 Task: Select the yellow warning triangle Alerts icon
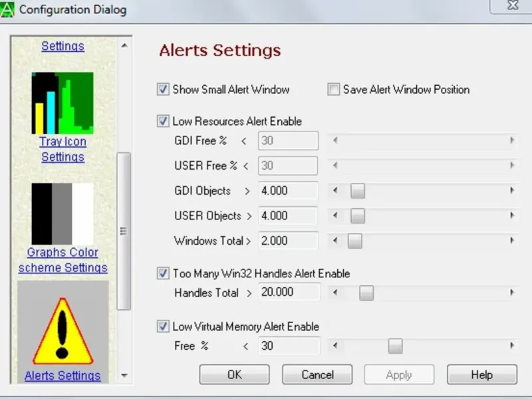(x=63, y=331)
